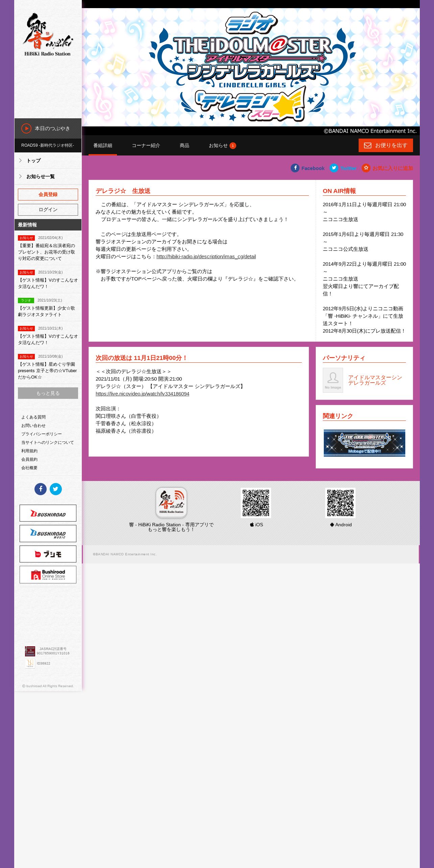The height and width of the screenshot is (868, 434).
Task: Click the Android QR code
Action: pos(340,503)
